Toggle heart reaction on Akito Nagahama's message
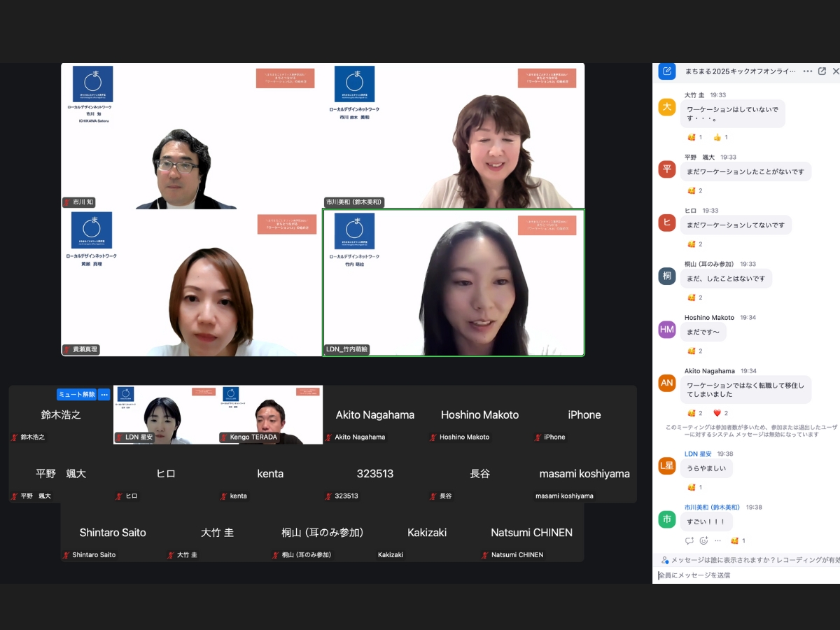 click(721, 413)
